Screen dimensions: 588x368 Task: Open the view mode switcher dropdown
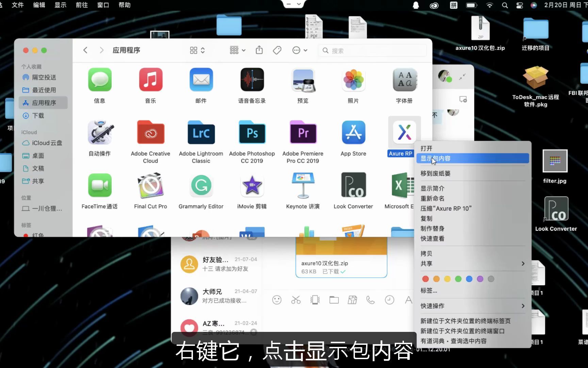(197, 50)
